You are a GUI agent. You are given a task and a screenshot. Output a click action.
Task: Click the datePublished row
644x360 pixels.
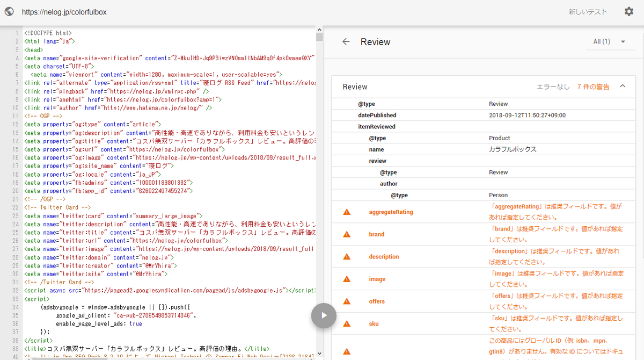pos(484,115)
